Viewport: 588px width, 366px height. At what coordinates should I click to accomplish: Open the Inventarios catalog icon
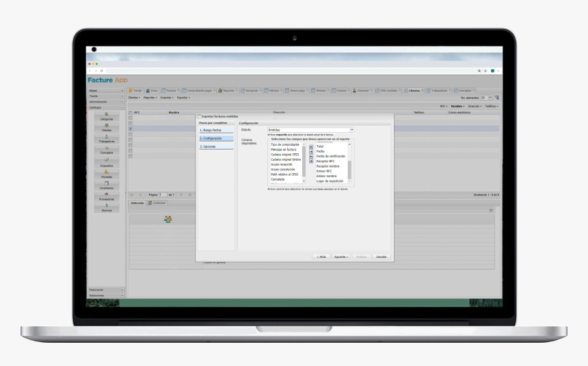click(x=107, y=185)
